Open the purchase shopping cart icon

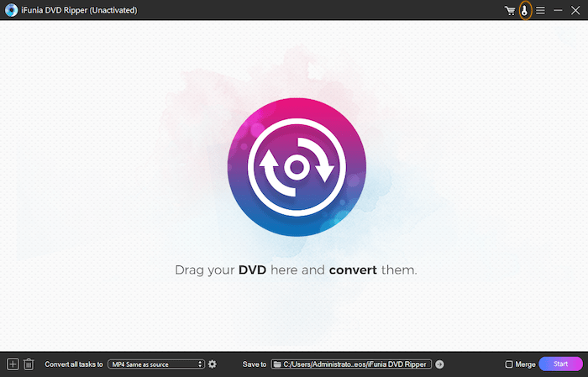[x=510, y=10]
